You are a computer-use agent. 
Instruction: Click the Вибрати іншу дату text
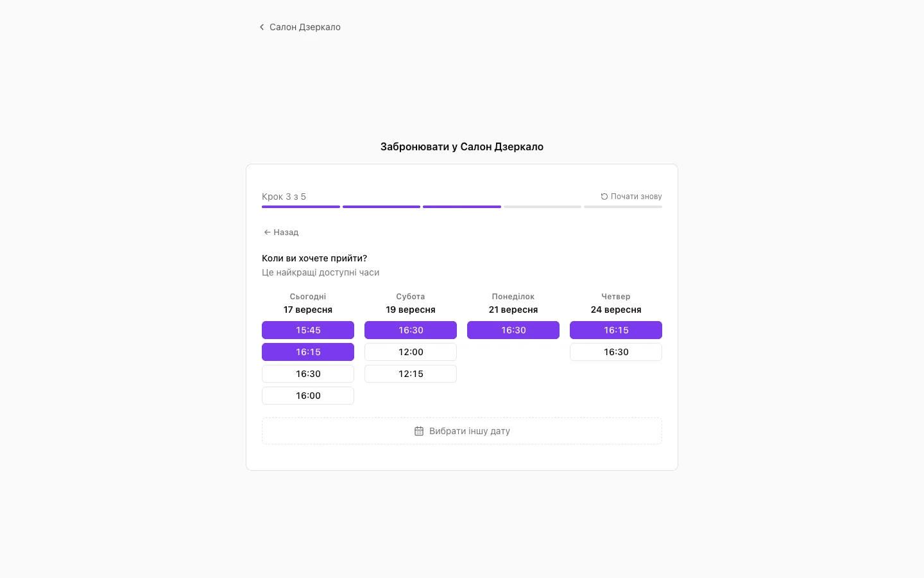click(x=470, y=431)
